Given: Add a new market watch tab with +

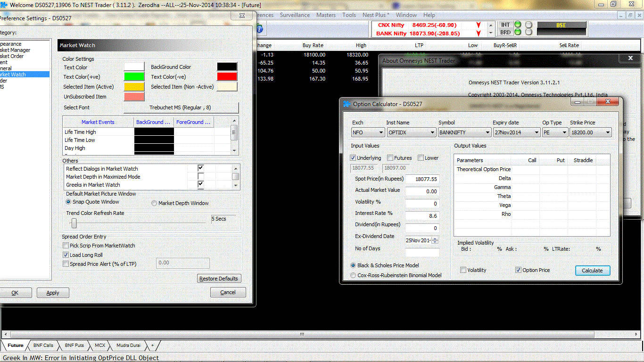Looking at the screenshot, I should pyautogui.click(x=152, y=346).
